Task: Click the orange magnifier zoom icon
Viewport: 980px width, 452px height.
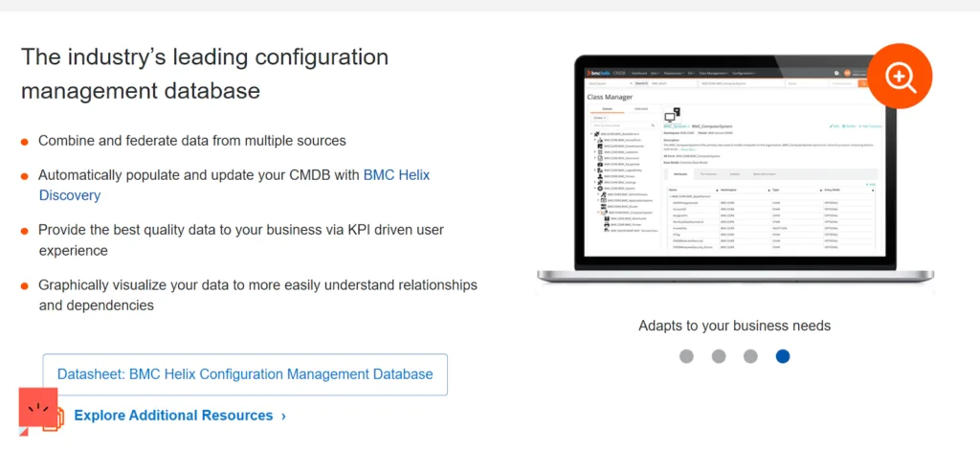Action: 900,76
